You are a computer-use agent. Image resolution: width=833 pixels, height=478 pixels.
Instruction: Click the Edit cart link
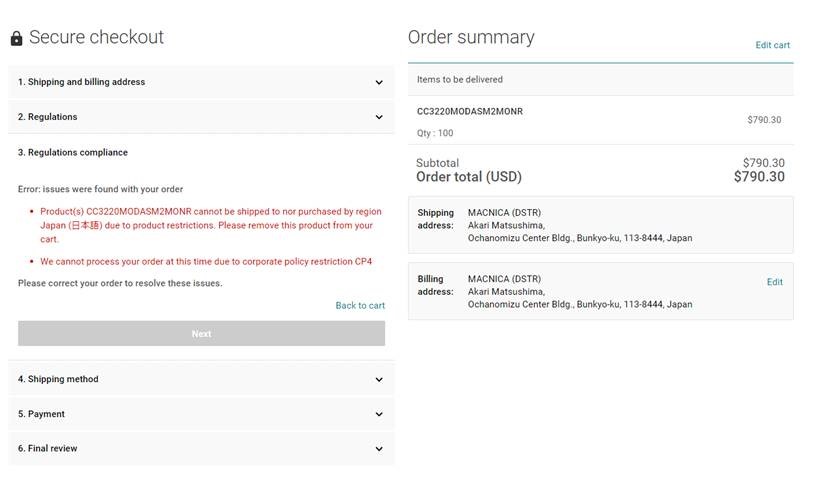point(772,45)
